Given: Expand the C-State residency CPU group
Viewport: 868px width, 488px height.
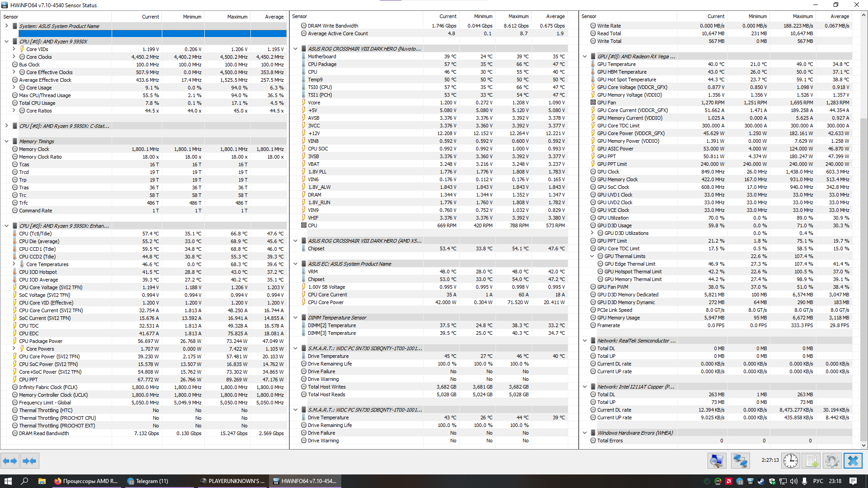Looking at the screenshot, I should (x=6, y=126).
